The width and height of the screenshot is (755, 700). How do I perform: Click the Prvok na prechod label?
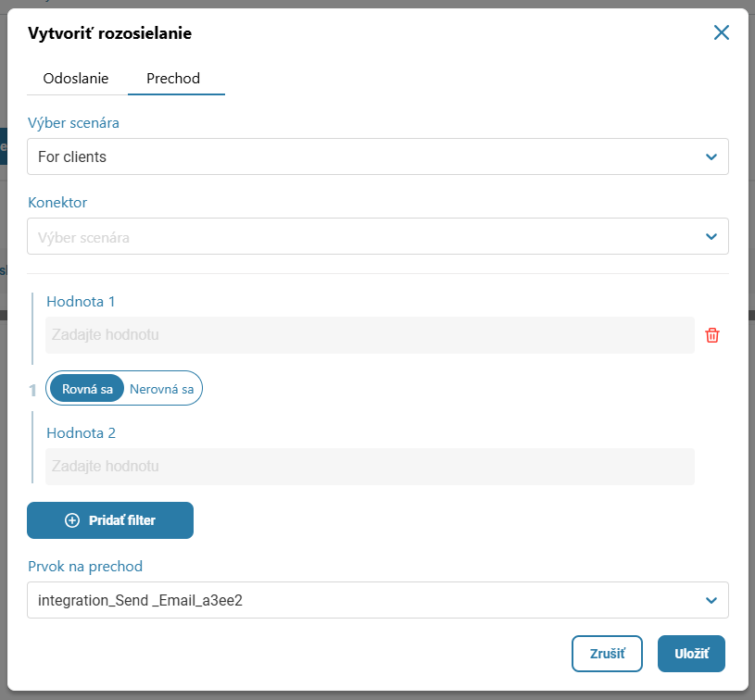(85, 566)
